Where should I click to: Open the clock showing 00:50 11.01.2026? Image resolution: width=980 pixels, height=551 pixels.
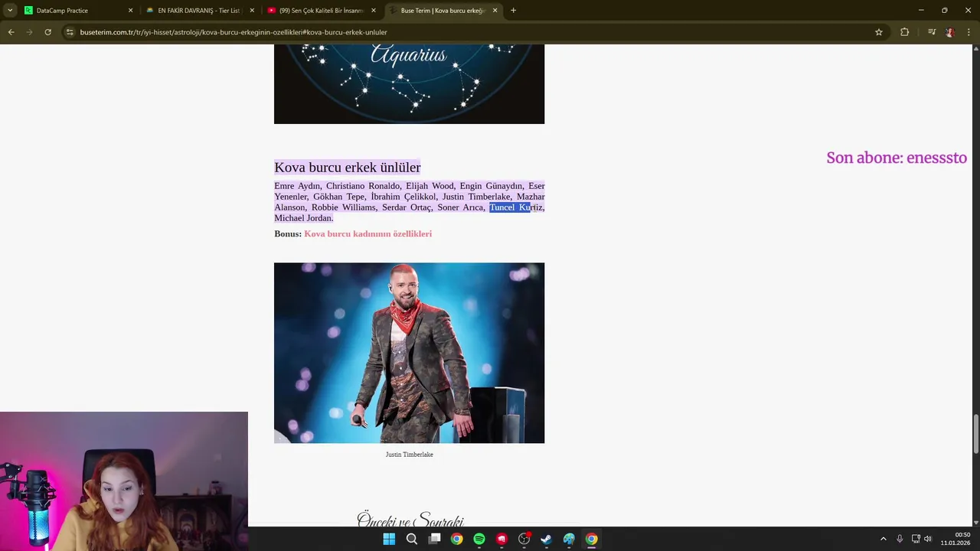pos(956,539)
